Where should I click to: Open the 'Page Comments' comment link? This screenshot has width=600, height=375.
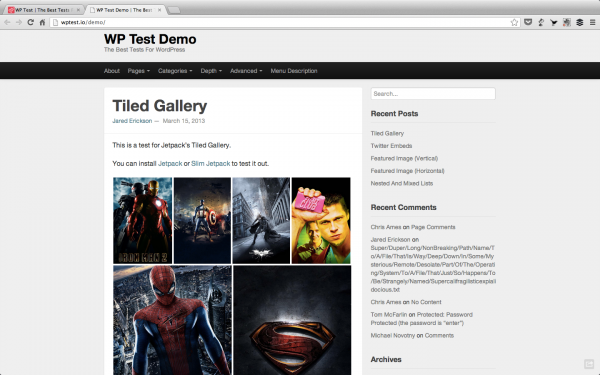point(433,227)
